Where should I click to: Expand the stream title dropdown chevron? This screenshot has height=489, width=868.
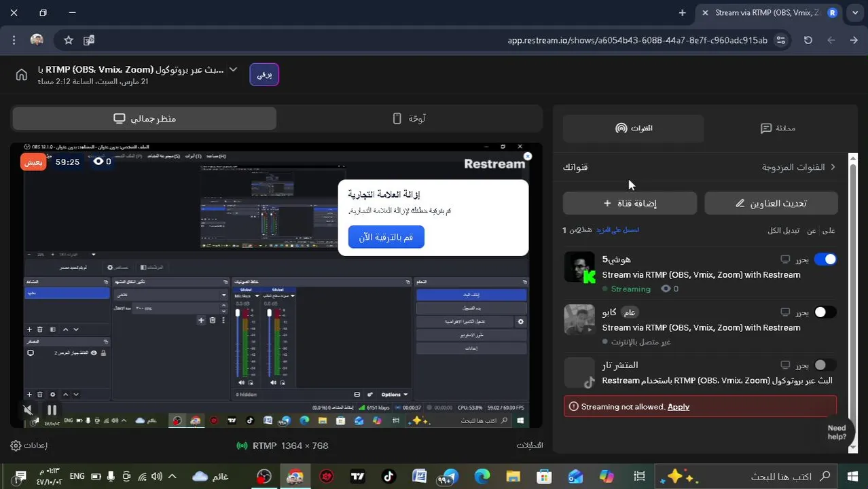pyautogui.click(x=233, y=69)
